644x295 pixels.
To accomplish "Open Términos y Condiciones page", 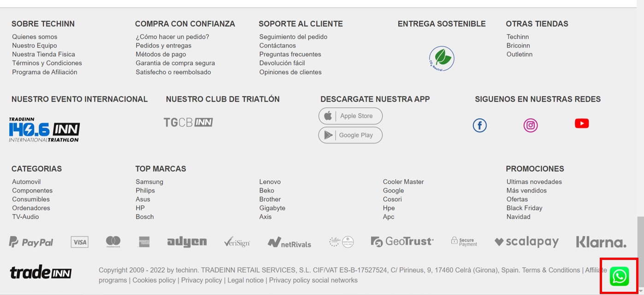I will point(47,63).
